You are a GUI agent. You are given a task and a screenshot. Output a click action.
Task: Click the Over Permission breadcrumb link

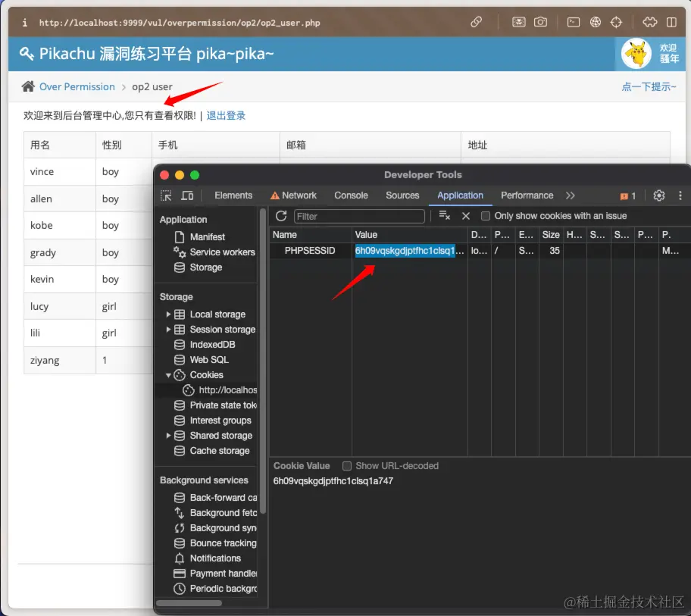point(77,86)
